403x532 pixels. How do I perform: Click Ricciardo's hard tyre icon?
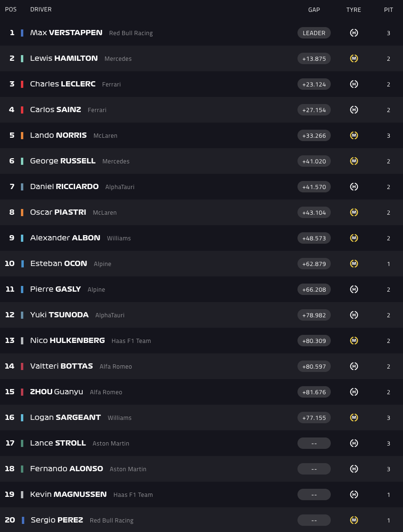click(x=354, y=187)
